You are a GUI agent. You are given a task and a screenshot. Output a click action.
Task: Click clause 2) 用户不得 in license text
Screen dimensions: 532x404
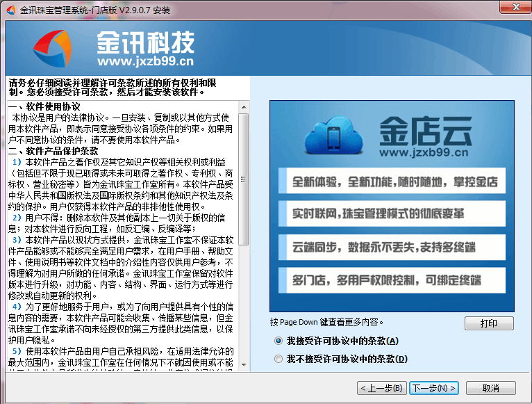tap(117, 223)
